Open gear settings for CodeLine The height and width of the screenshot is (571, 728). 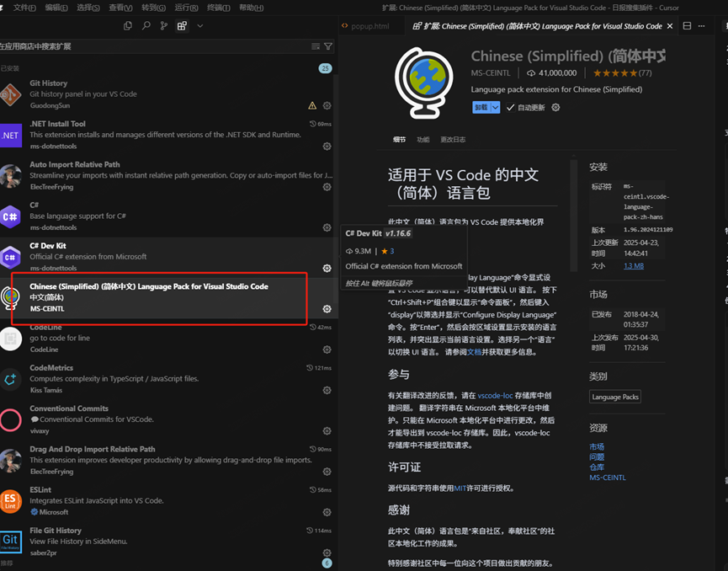[x=327, y=350]
